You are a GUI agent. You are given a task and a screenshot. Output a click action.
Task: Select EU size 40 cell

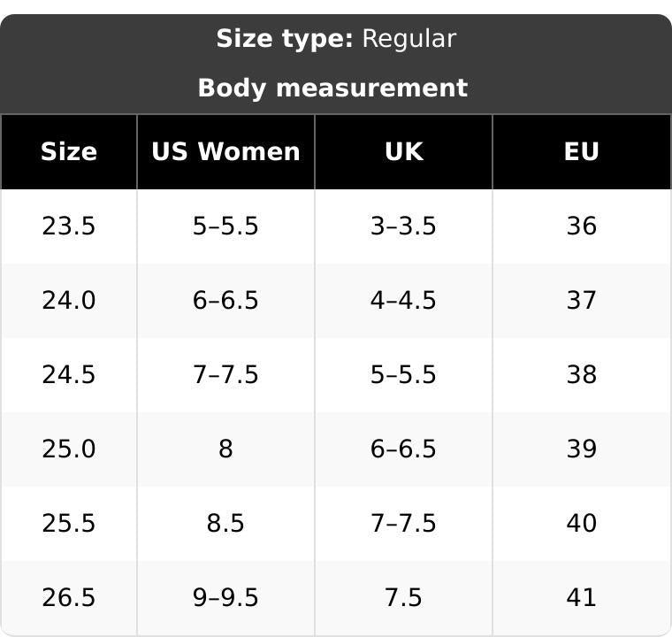pyautogui.click(x=582, y=524)
